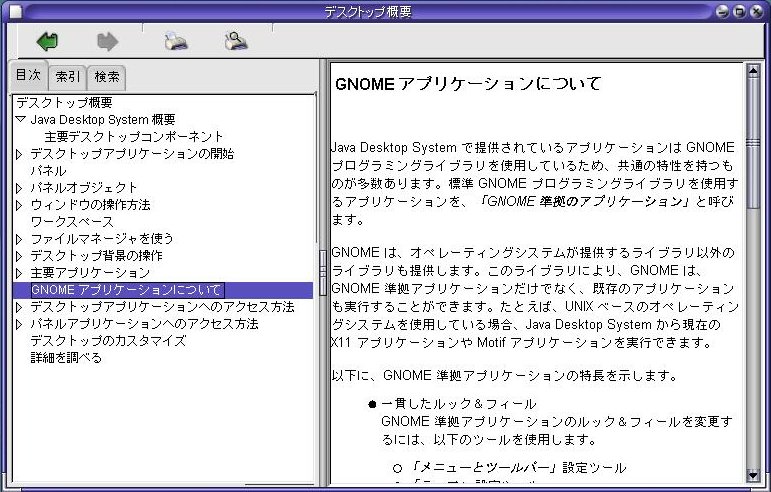Image resolution: width=771 pixels, height=492 pixels.
Task: Open the デスクトップ背景の操作 topic
Action: (x=96, y=256)
